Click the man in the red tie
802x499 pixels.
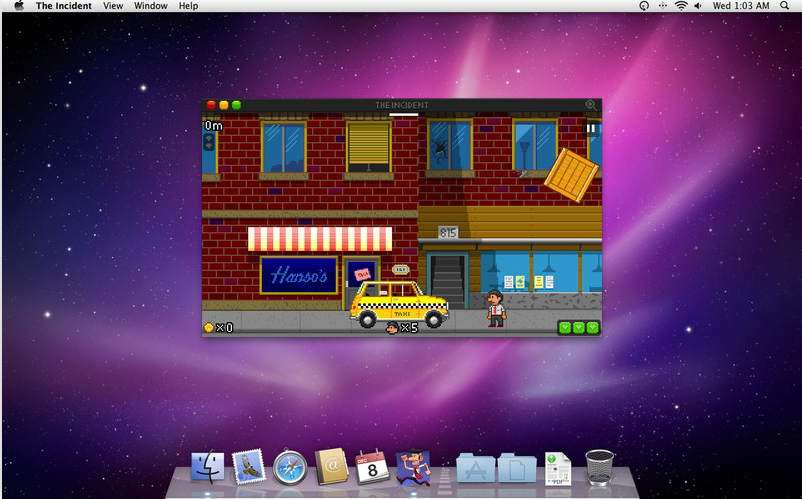pyautogui.click(x=496, y=308)
